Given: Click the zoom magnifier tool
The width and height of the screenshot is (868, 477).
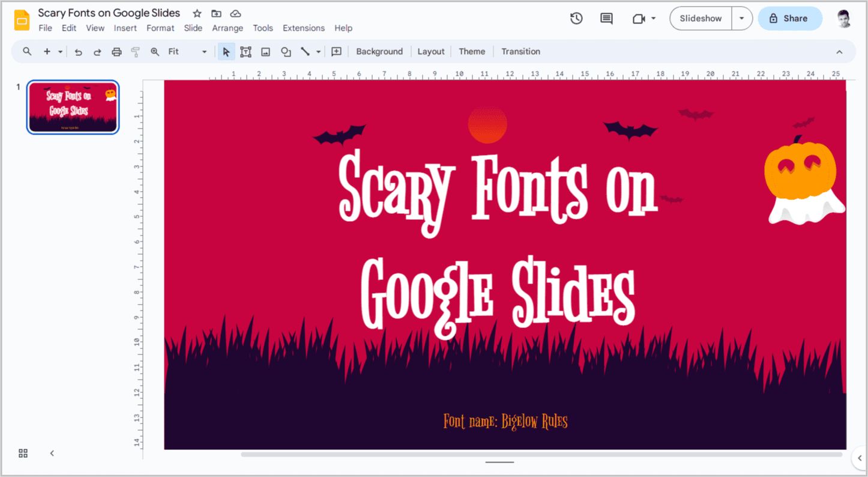Looking at the screenshot, I should point(155,52).
